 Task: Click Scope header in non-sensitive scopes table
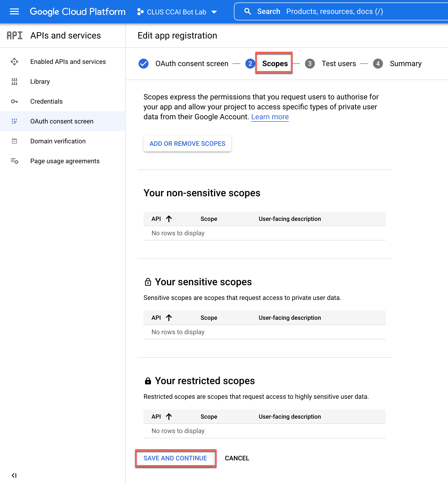[x=209, y=219]
